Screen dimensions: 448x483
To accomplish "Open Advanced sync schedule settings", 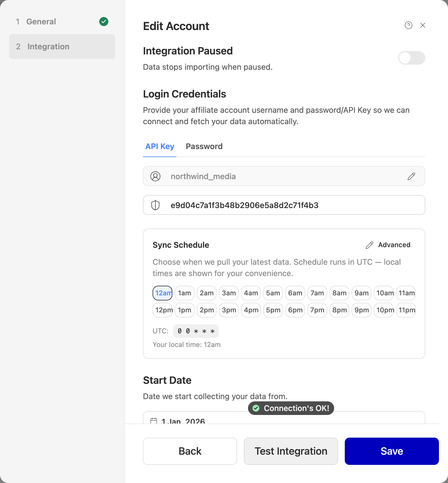I will click(x=388, y=245).
